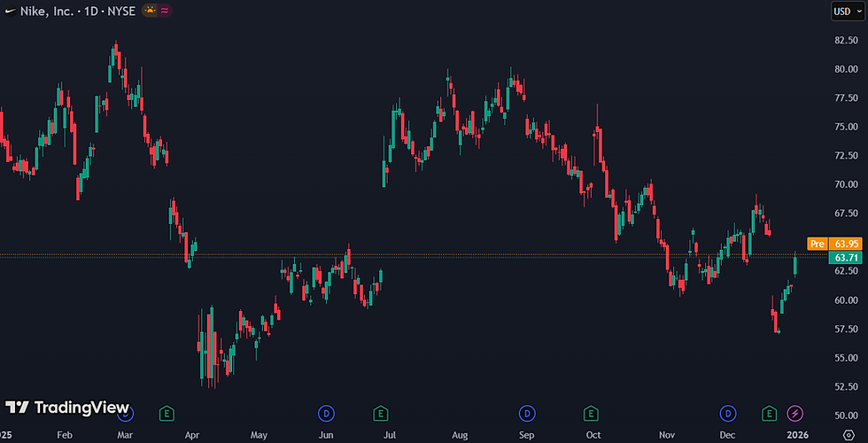Click the 57.50 price axis label
The height and width of the screenshot is (443, 868).
tap(846, 329)
